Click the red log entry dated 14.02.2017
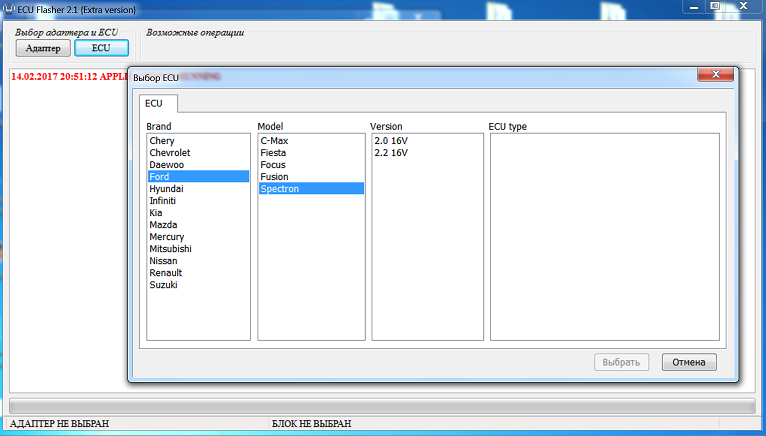 [x=68, y=77]
